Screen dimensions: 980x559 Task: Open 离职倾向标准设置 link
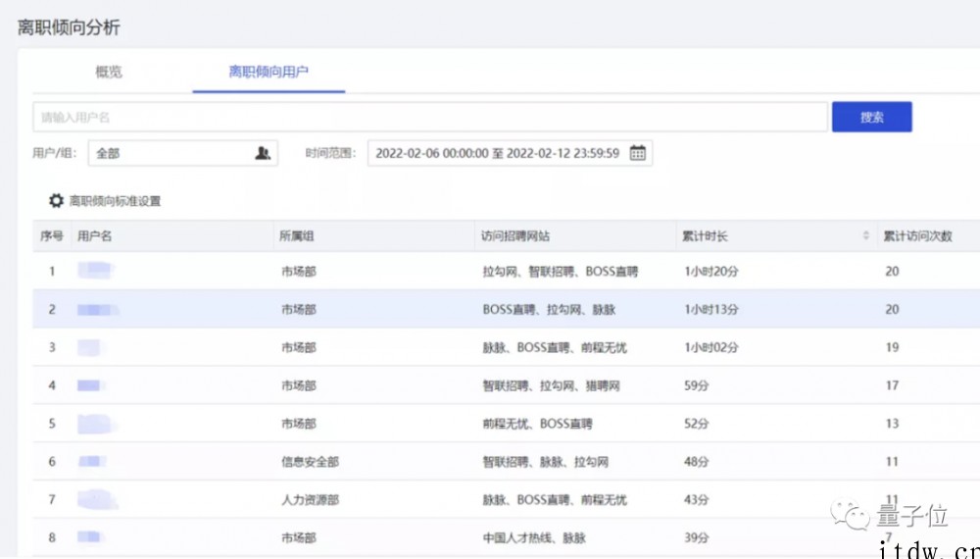point(115,201)
